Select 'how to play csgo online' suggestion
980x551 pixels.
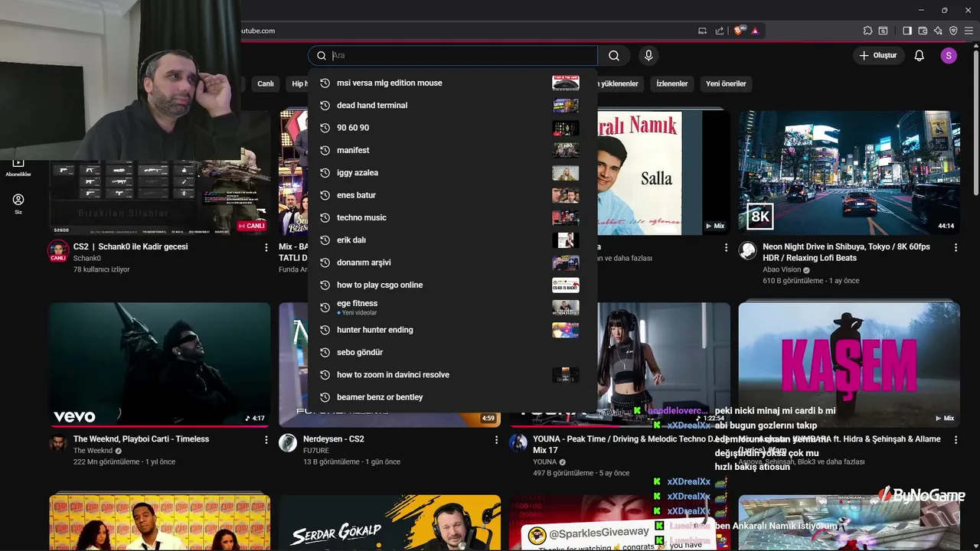pos(452,285)
